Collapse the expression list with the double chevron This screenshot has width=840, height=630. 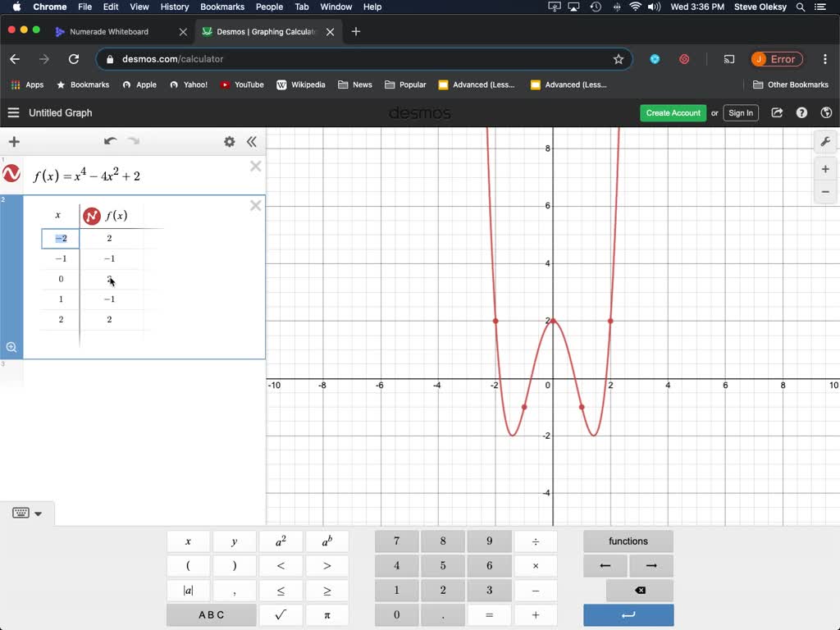coord(252,141)
